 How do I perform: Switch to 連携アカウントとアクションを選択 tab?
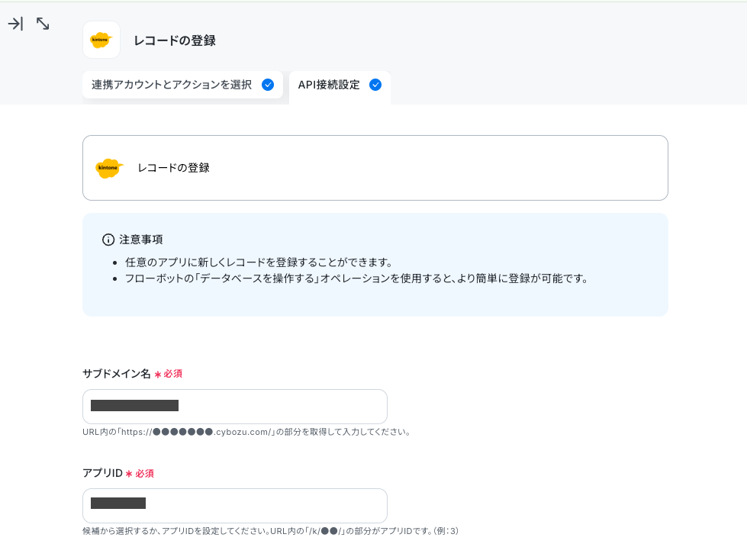pyautogui.click(x=182, y=85)
